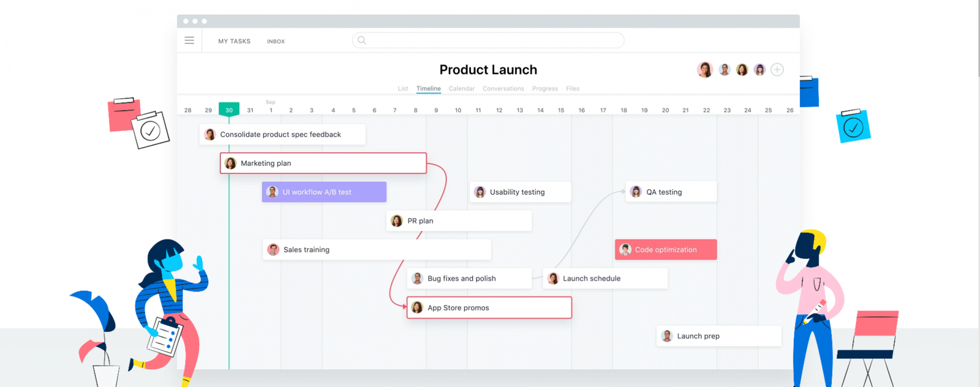
Task: Select date 26 in timeline header
Action: click(x=790, y=110)
